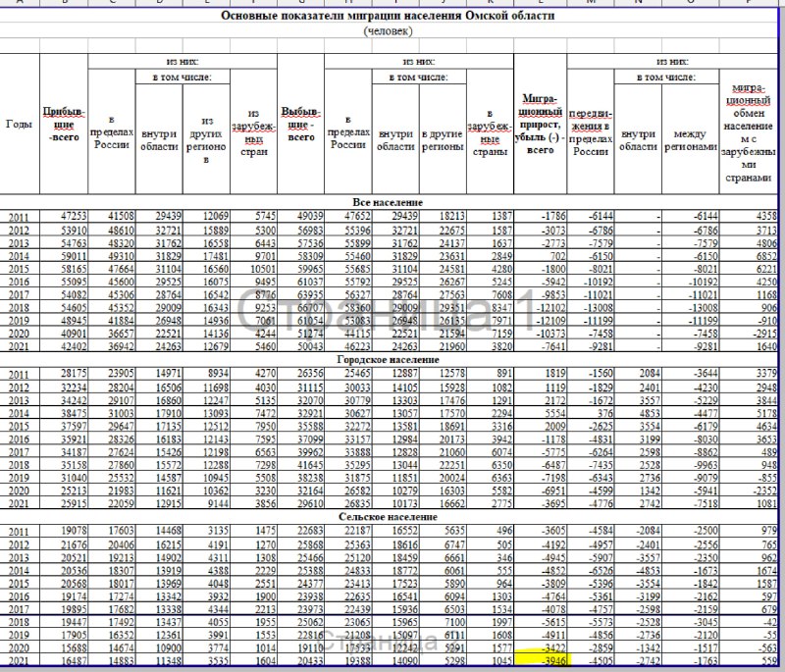This screenshot has width=785, height=672.
Task: Select the cell containing 38475
Action: pyautogui.click(x=64, y=413)
